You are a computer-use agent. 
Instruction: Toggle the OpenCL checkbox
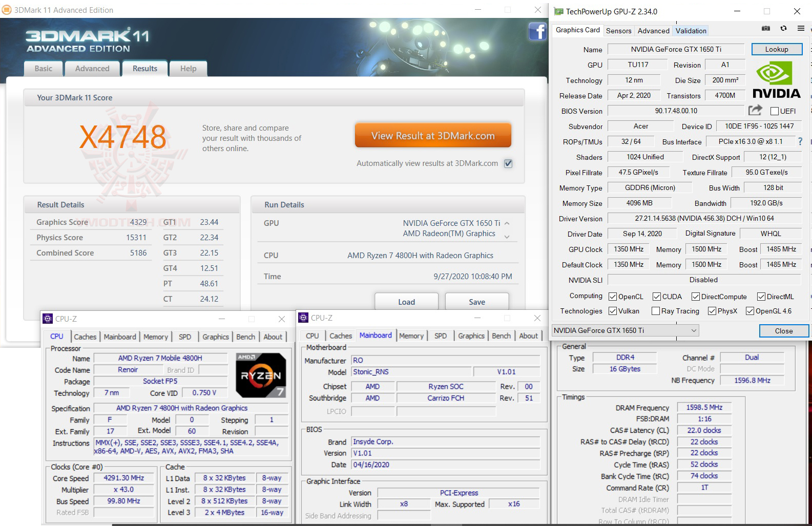tap(613, 297)
